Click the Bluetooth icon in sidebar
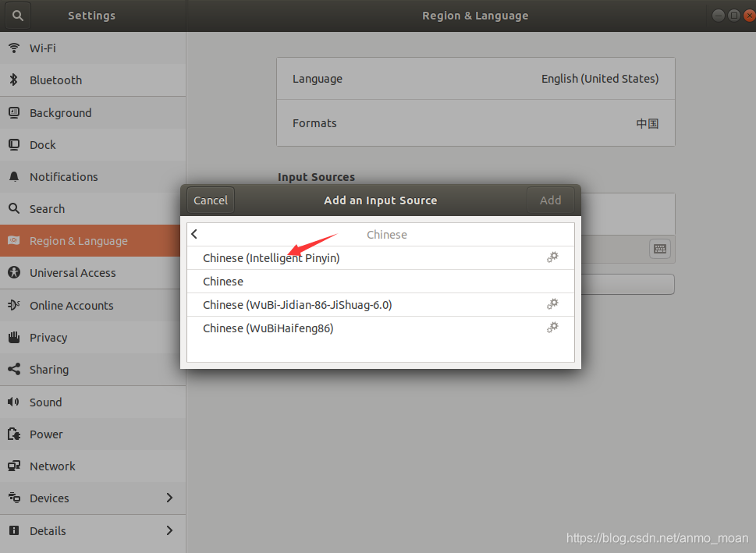The height and width of the screenshot is (553, 756). [14, 80]
